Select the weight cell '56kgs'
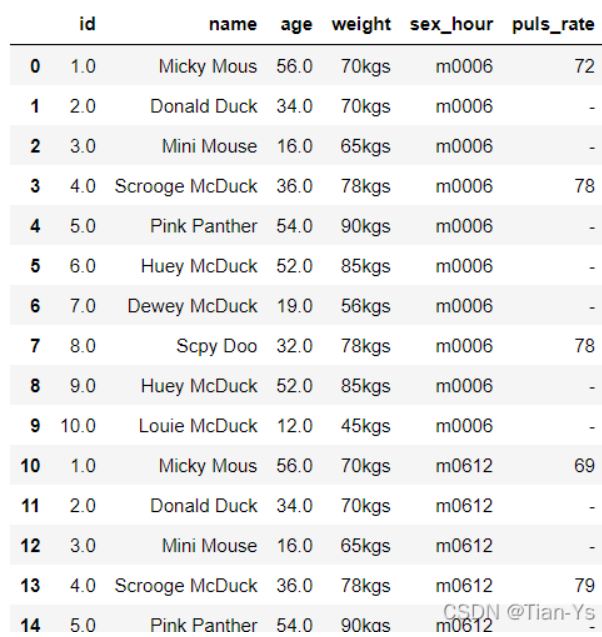Image resolution: width=602 pixels, height=637 pixels. [365, 307]
